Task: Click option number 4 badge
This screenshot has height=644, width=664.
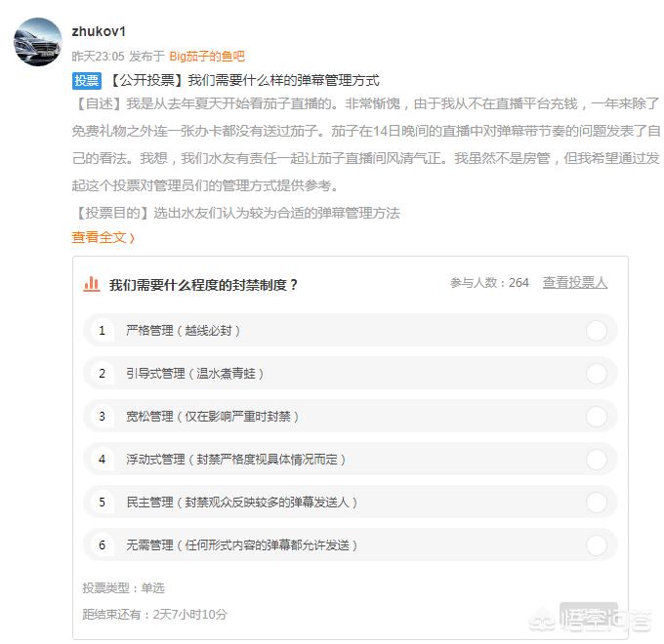Action: pos(102,460)
